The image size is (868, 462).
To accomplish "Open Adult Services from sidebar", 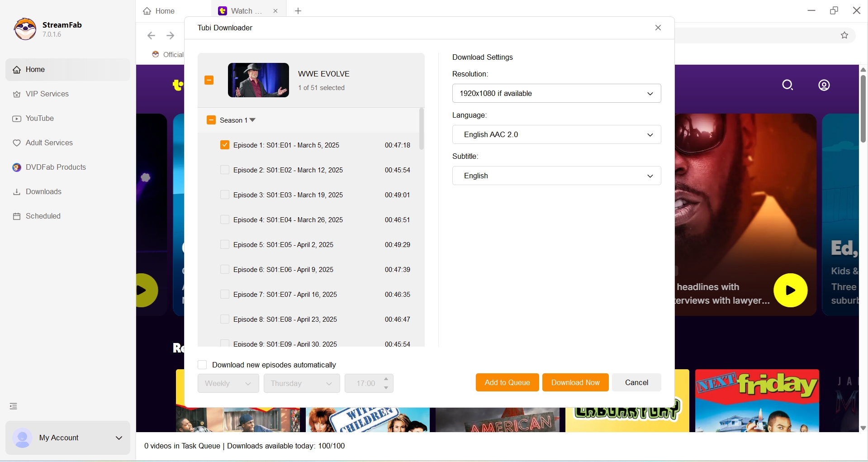I will pyautogui.click(x=49, y=143).
